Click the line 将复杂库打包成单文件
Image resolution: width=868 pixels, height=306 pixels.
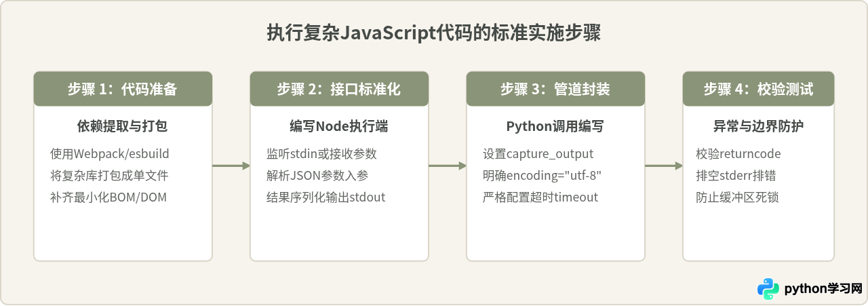pos(109,176)
